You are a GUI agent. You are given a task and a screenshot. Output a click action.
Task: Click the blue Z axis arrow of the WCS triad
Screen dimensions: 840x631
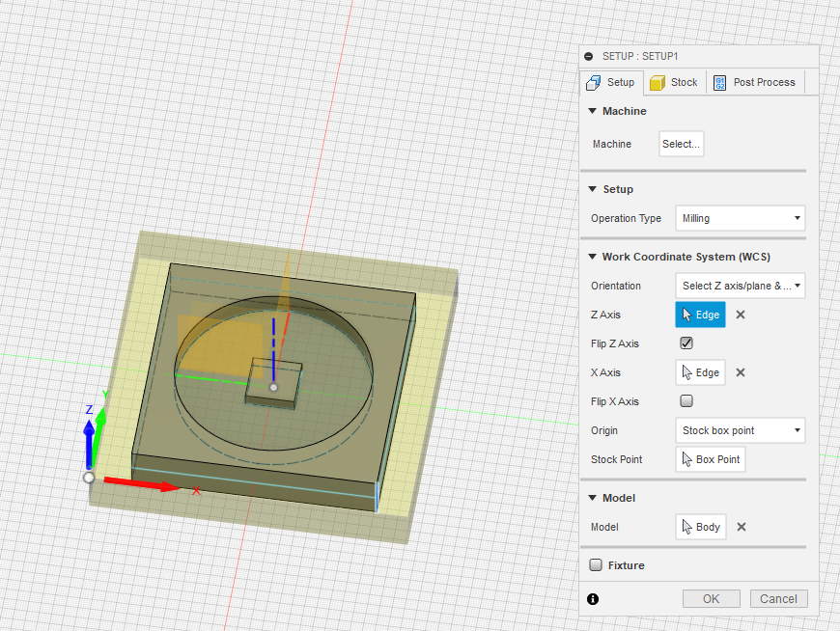(x=89, y=442)
